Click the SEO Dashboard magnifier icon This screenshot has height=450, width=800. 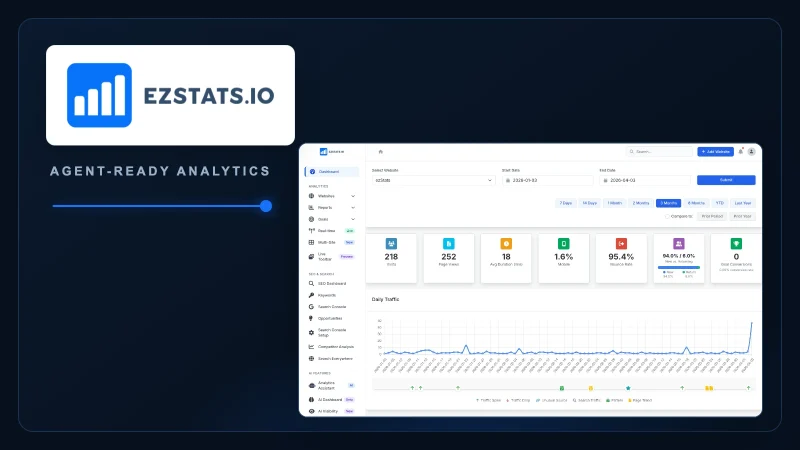(311, 284)
